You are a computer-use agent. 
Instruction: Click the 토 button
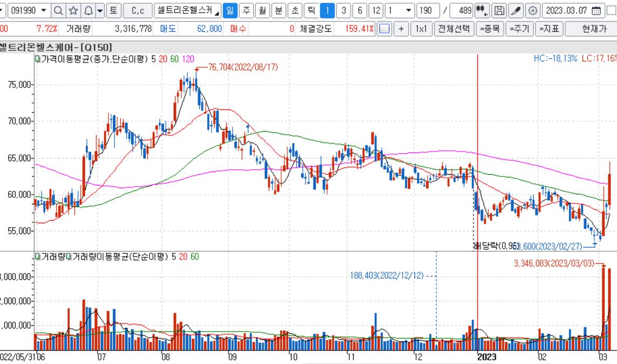coord(113,11)
